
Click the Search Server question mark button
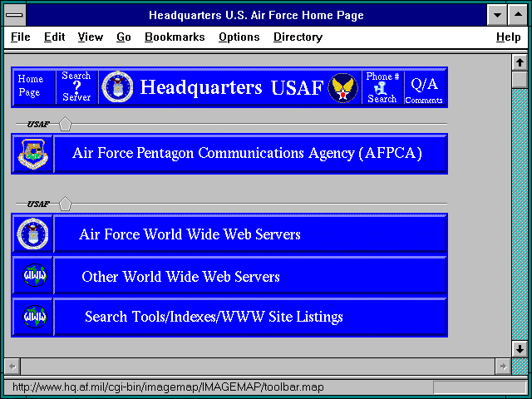click(76, 87)
